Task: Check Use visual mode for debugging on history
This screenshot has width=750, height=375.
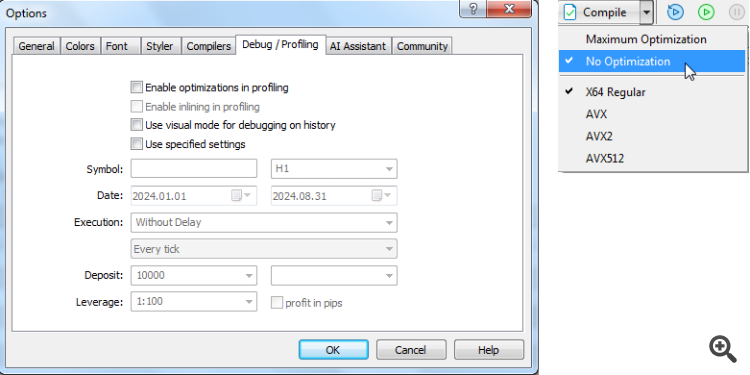Action: [x=136, y=125]
